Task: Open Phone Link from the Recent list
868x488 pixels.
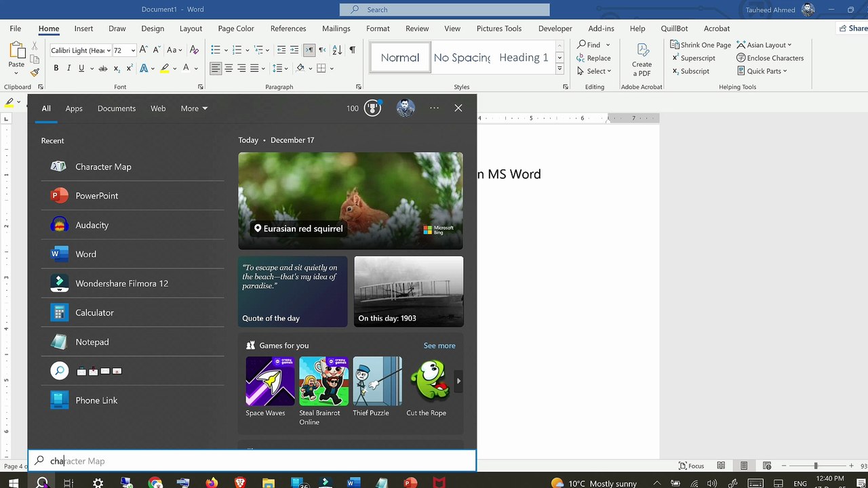Action: [x=133, y=400]
